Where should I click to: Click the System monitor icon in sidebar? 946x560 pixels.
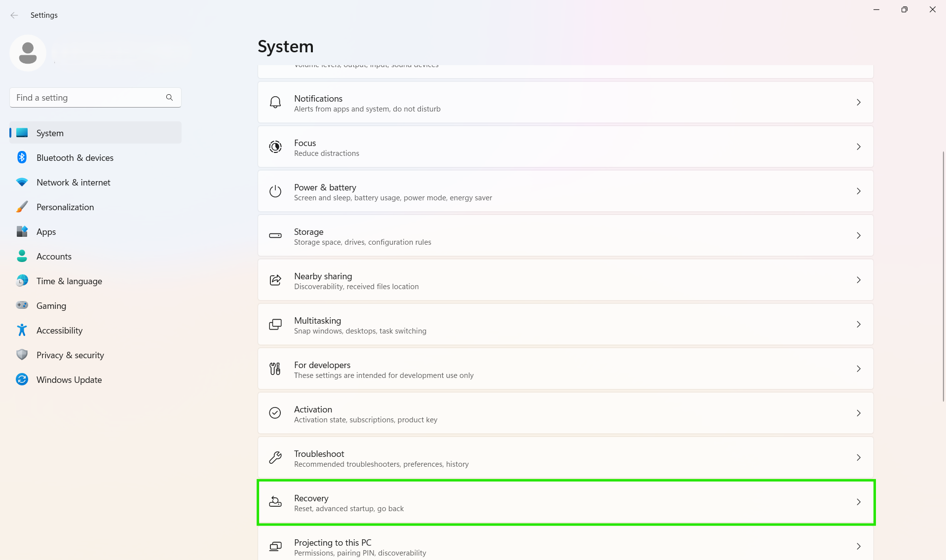coord(22,133)
